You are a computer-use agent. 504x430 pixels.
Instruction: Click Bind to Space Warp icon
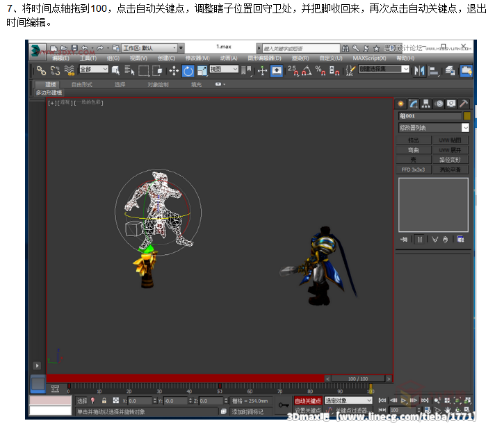(69, 70)
